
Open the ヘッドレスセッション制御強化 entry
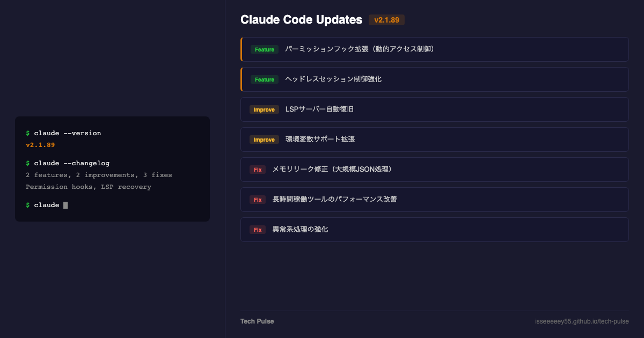333,79
